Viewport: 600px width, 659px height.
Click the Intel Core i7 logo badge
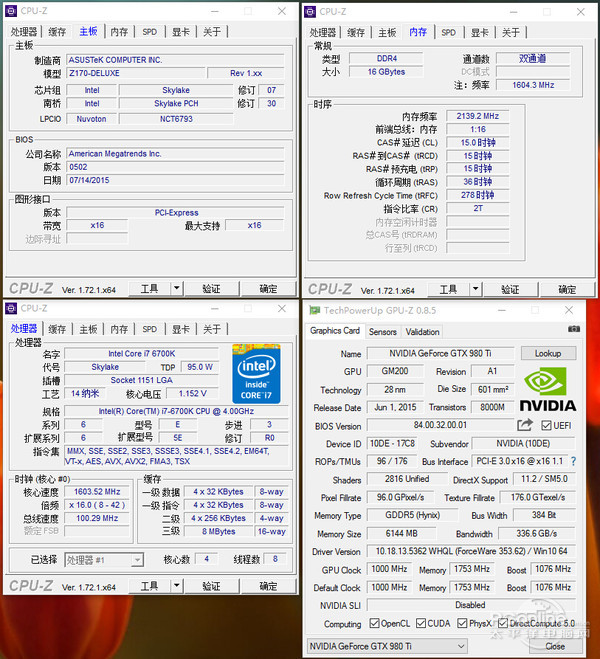[256, 374]
